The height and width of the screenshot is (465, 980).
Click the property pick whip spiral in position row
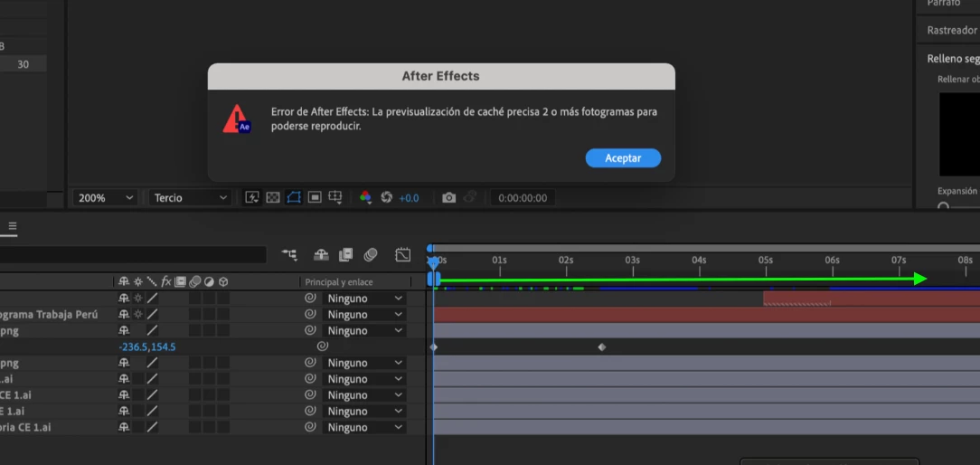(323, 346)
